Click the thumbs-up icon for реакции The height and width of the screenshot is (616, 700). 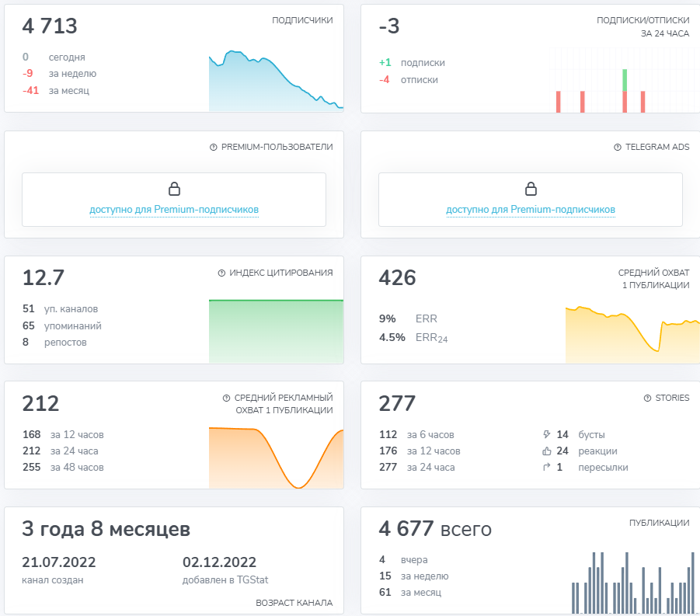click(x=546, y=451)
